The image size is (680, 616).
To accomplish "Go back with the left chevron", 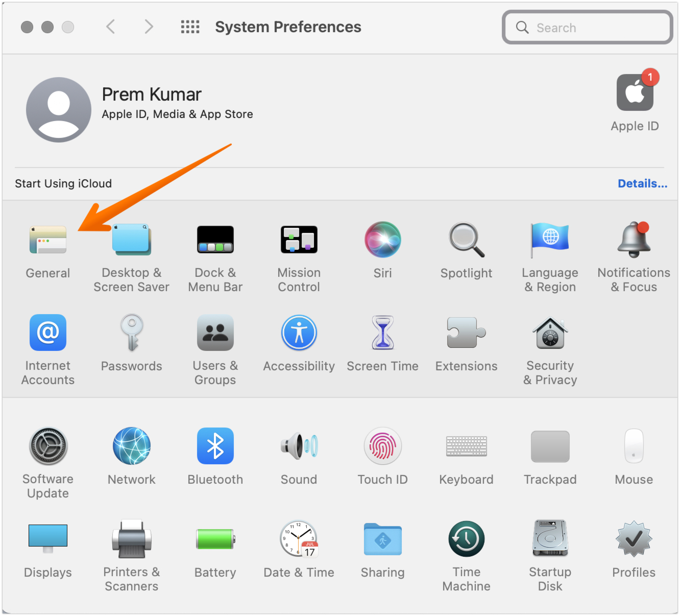I will [x=110, y=27].
